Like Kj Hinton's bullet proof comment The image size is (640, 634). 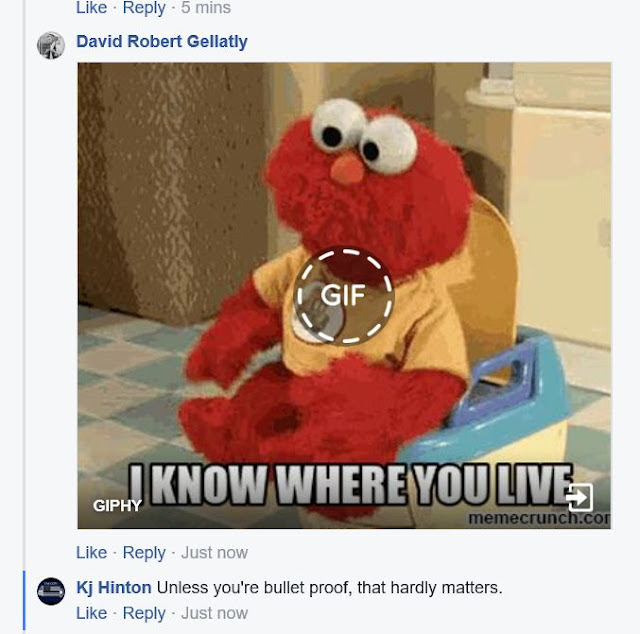coord(91,613)
